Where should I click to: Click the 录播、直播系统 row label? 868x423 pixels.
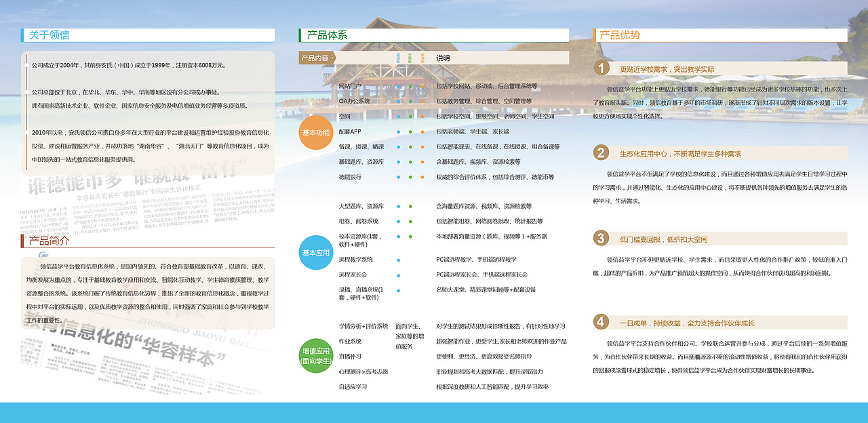coord(361,294)
